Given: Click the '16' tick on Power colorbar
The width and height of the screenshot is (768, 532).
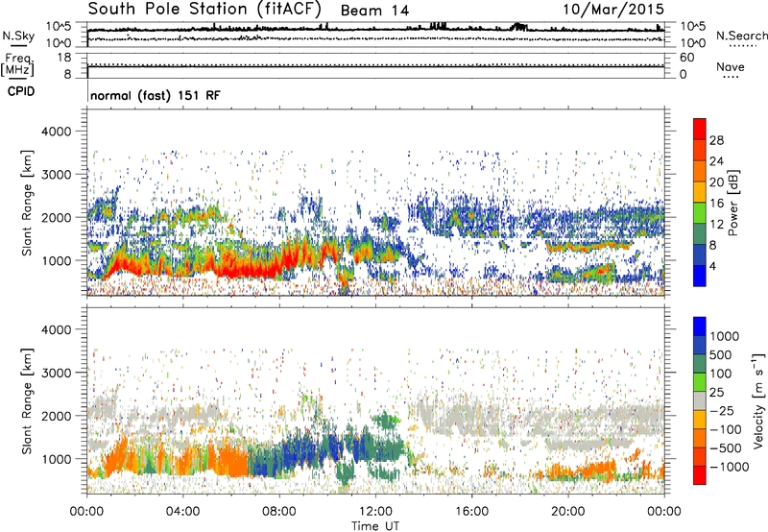Looking at the screenshot, I should tap(716, 204).
